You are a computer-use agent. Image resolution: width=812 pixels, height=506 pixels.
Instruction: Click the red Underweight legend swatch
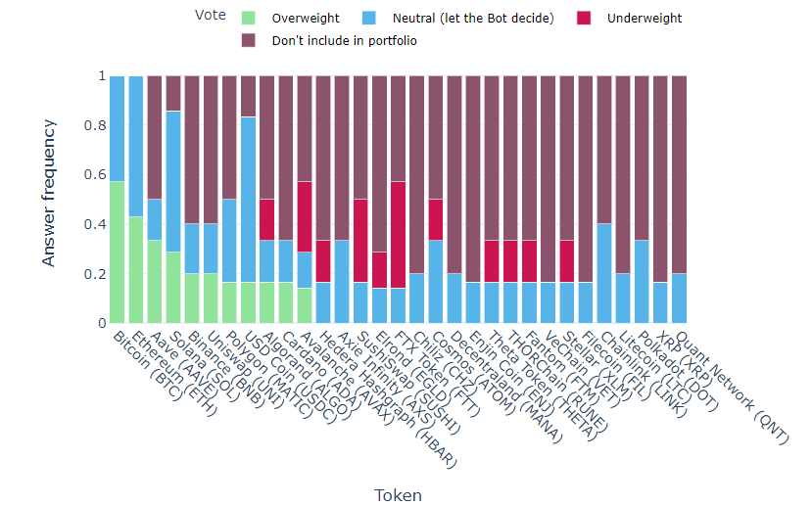pos(586,18)
